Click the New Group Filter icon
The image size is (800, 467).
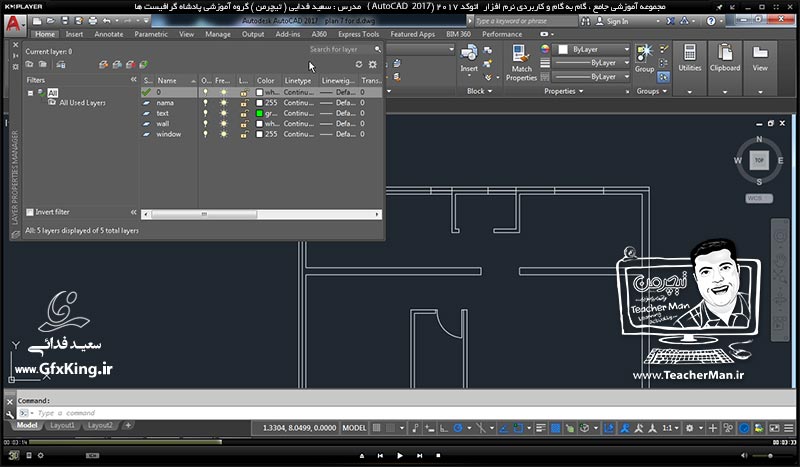(43, 64)
